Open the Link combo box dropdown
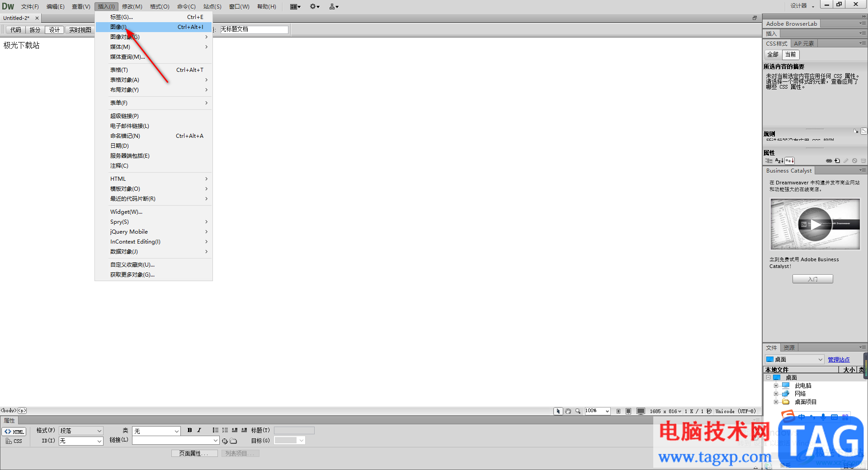The height and width of the screenshot is (470, 868). 216,440
